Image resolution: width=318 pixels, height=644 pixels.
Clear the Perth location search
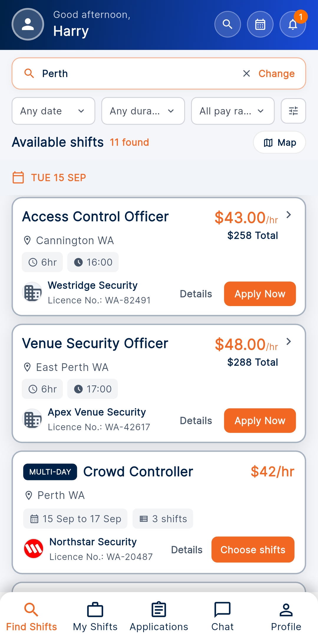[x=246, y=73]
